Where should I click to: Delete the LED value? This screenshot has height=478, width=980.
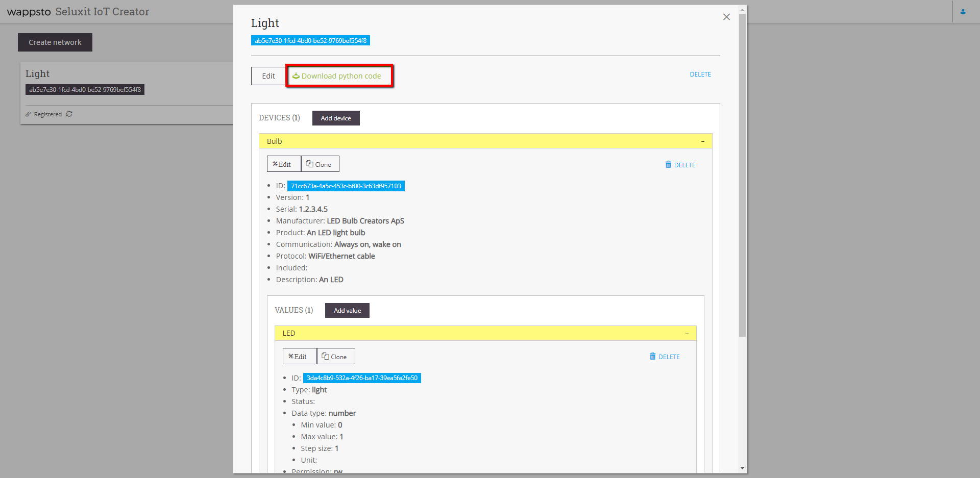pyautogui.click(x=665, y=357)
